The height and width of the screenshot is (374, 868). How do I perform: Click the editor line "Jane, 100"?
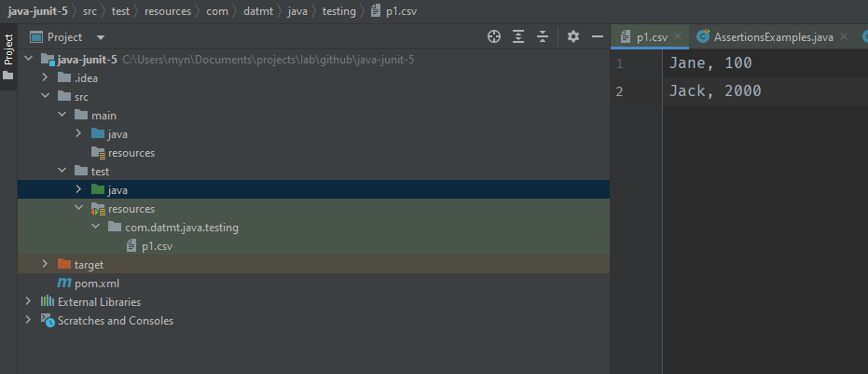(710, 63)
